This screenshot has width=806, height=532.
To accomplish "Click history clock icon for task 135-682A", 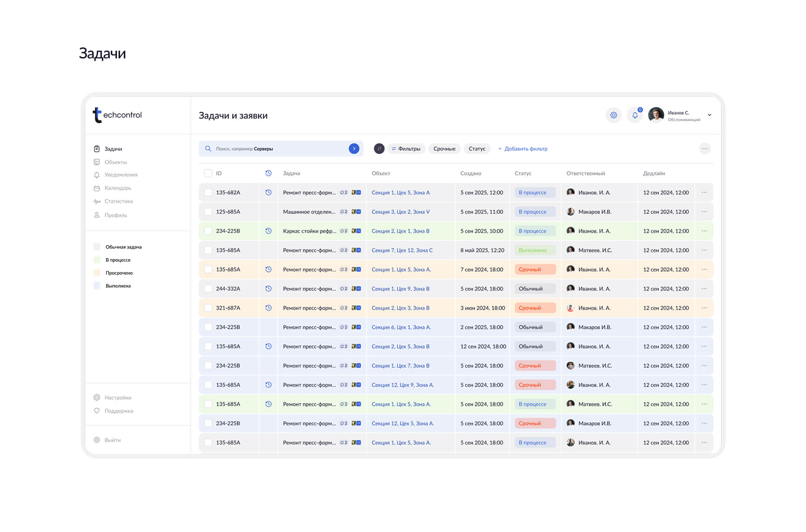I will (x=268, y=193).
